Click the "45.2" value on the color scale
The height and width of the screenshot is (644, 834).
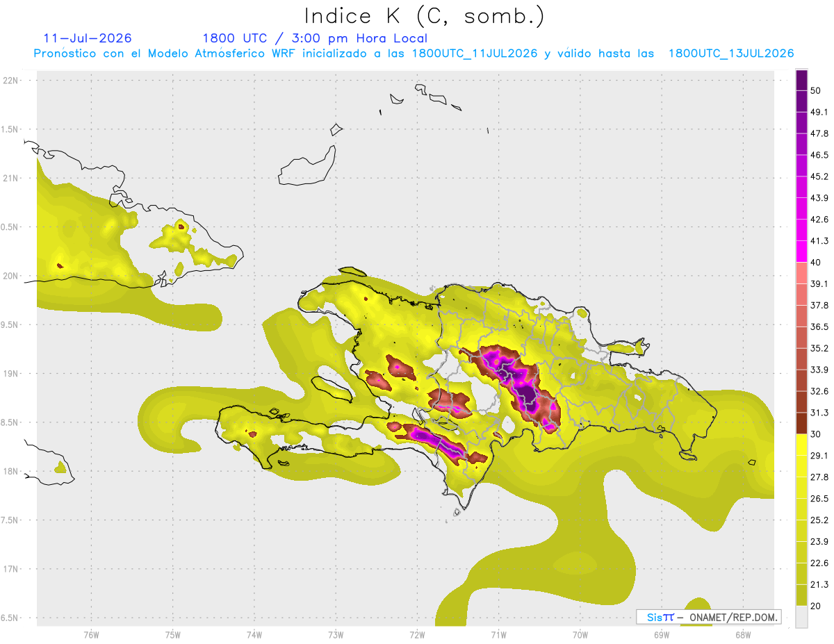819,176
